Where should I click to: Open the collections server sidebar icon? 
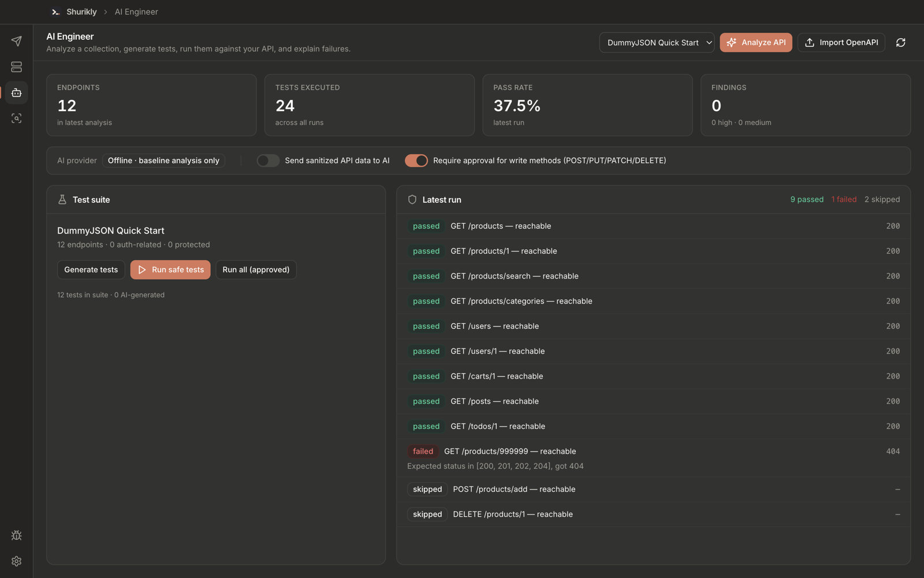pyautogui.click(x=16, y=67)
